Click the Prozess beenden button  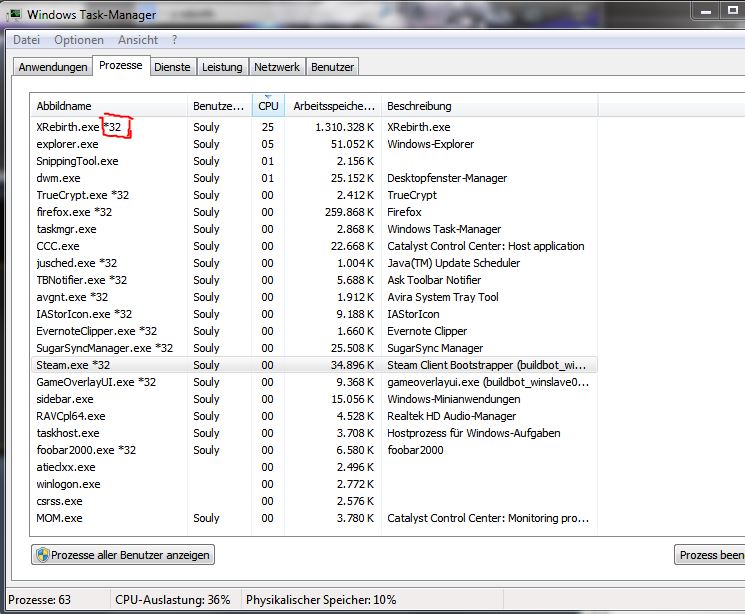710,555
